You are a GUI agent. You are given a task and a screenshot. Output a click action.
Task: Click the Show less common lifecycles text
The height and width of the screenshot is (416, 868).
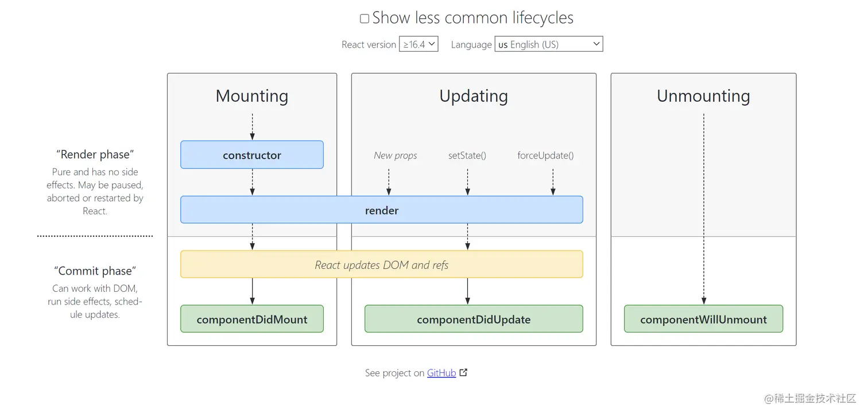pyautogui.click(x=472, y=18)
